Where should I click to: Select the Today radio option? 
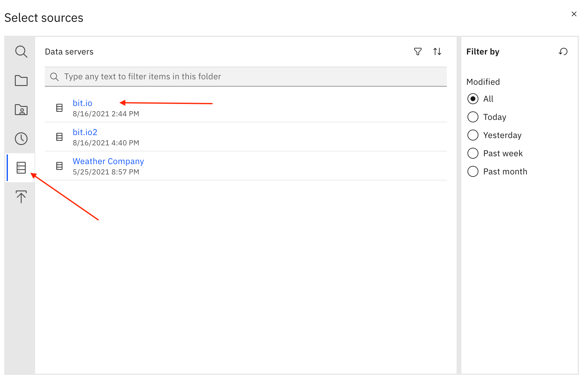point(473,117)
